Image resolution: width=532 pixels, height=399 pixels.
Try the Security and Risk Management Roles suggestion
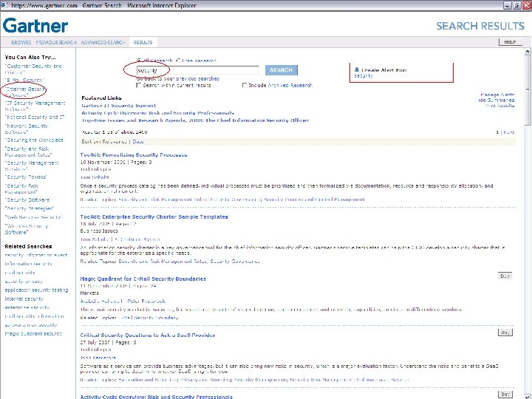(28, 151)
